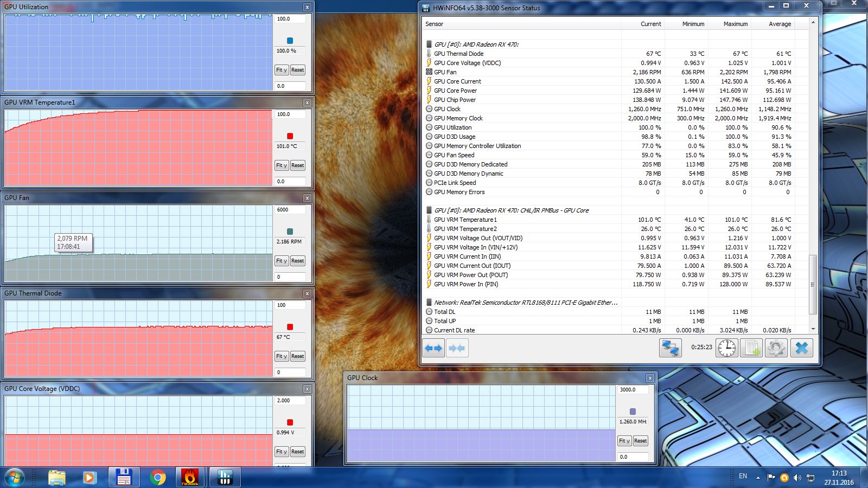Change the GPU VRM Temperature1 graph color

290,136
